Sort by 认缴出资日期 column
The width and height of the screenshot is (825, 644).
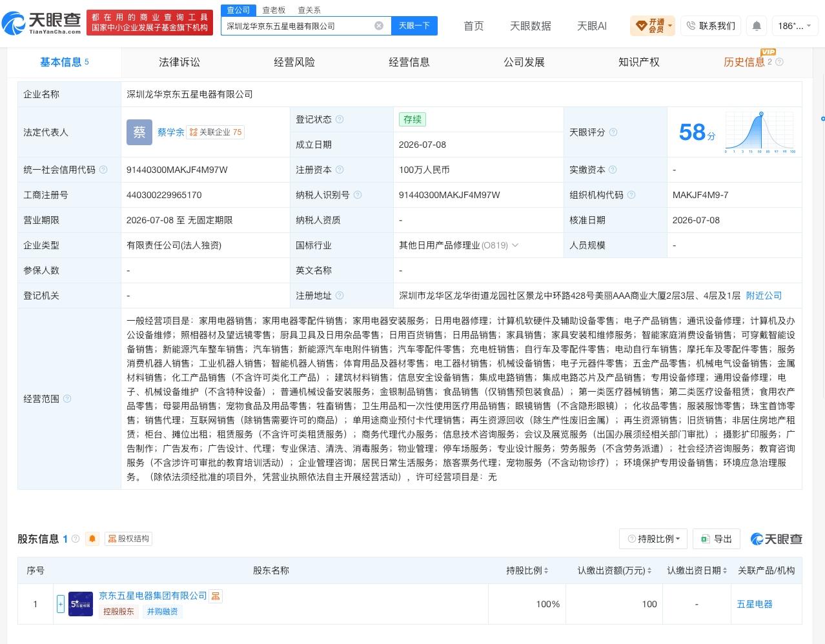click(697, 570)
